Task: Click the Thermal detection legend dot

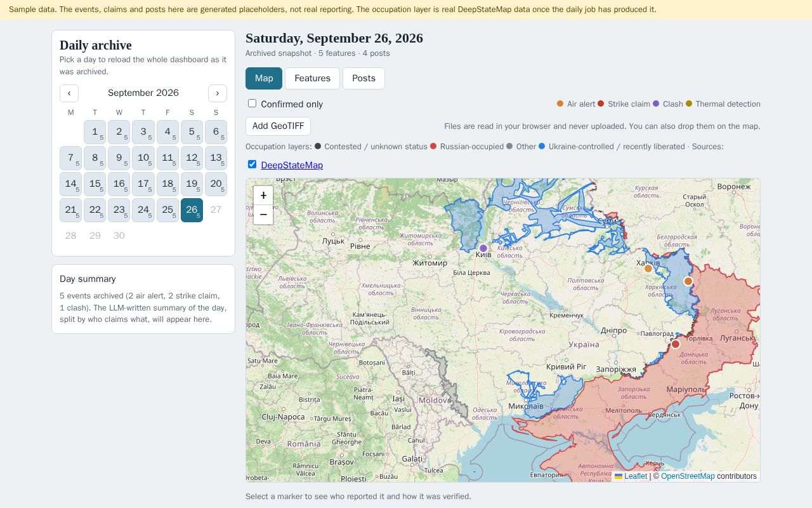Action: (688, 104)
